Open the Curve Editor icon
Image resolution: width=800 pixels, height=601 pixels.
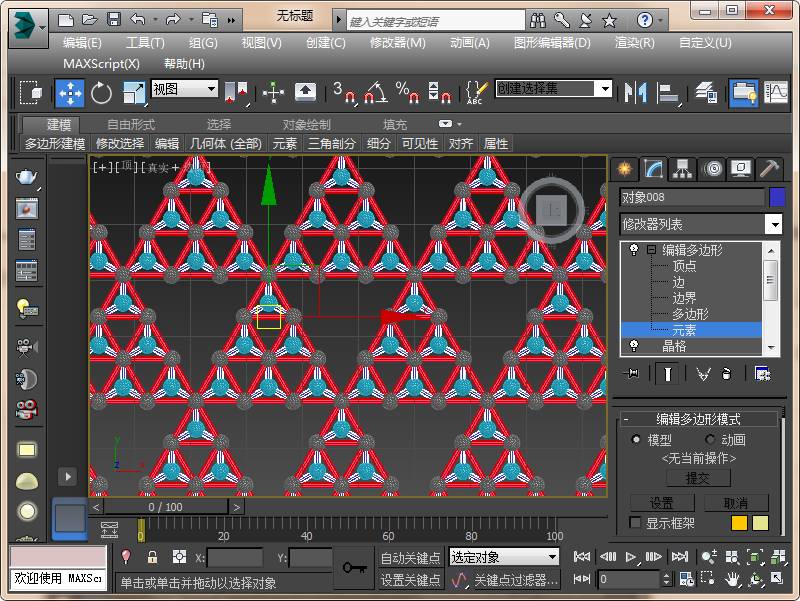[776, 93]
